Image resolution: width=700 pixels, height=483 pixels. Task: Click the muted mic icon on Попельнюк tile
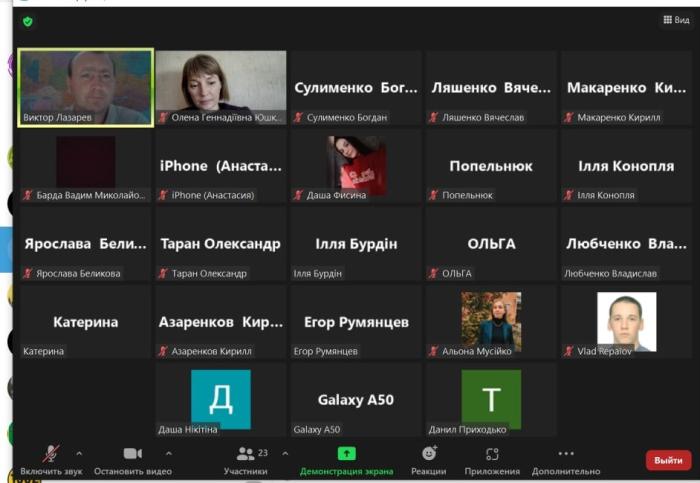(434, 195)
